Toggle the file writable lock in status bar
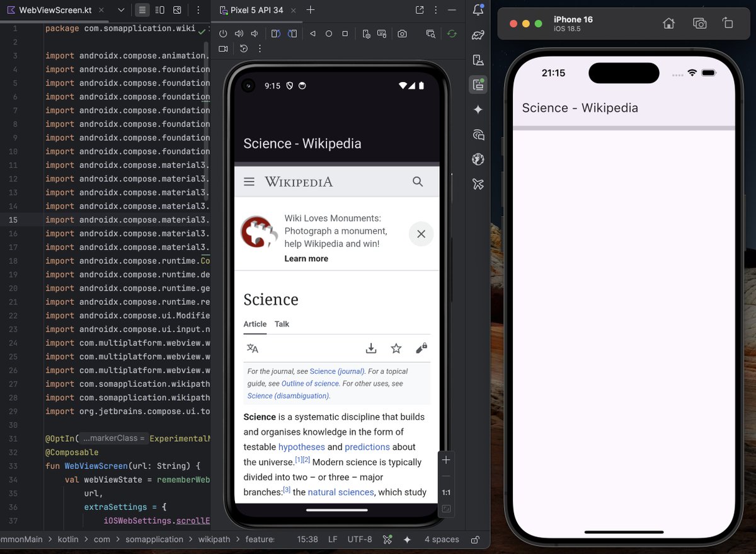 tap(476, 540)
